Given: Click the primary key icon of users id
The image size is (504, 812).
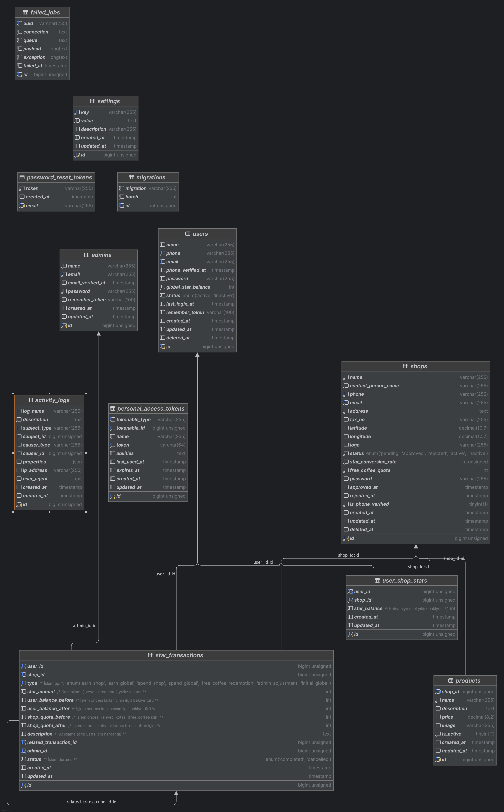Looking at the screenshot, I should click(162, 347).
